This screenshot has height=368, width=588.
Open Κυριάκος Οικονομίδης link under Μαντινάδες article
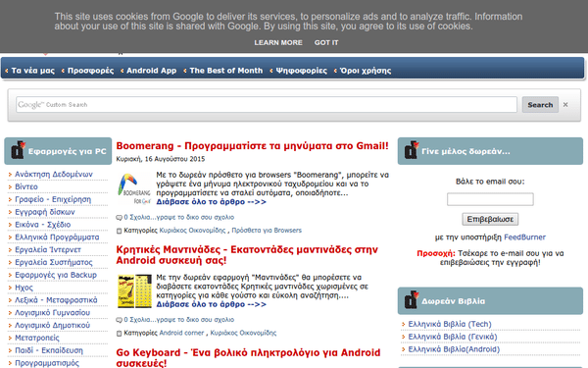pos(243,333)
